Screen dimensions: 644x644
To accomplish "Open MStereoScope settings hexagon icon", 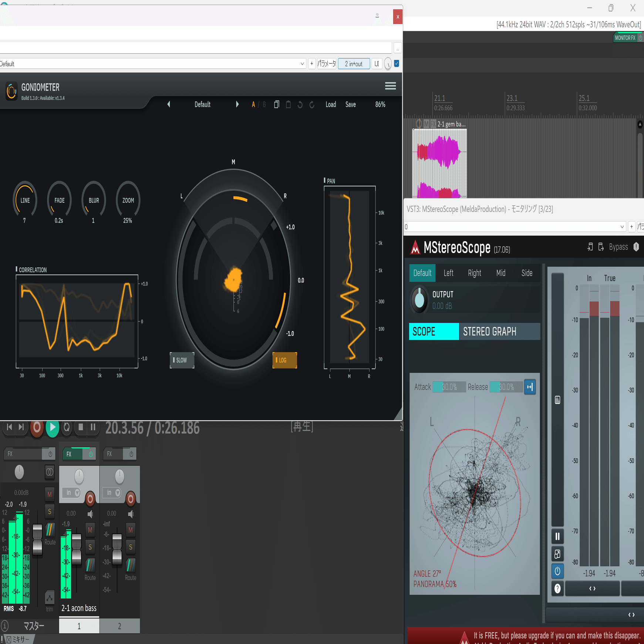I will point(636,247).
